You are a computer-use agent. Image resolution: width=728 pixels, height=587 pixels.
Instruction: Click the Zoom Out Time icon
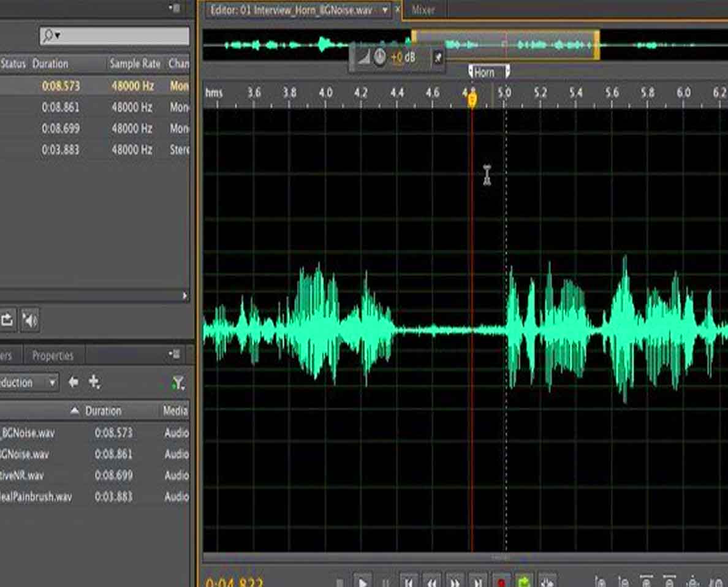coord(669,582)
